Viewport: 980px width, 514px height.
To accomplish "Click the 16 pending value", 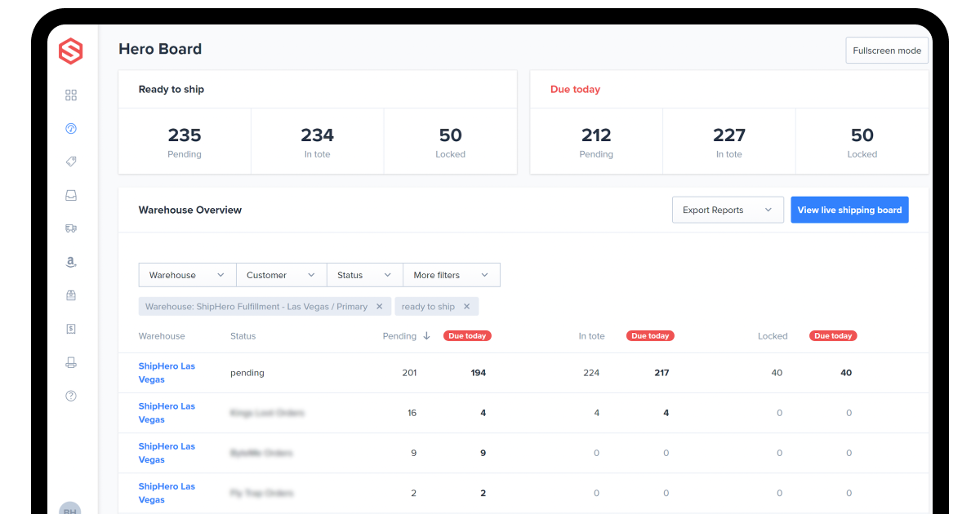I will [412, 413].
